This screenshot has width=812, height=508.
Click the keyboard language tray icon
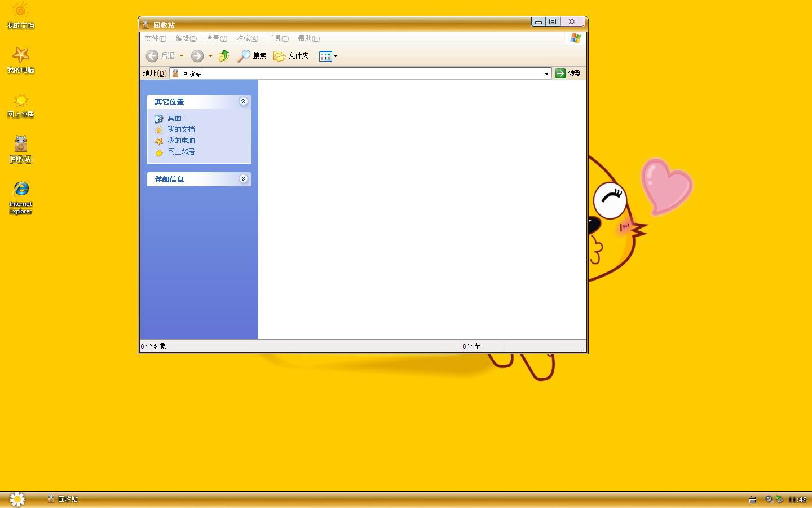point(753,500)
